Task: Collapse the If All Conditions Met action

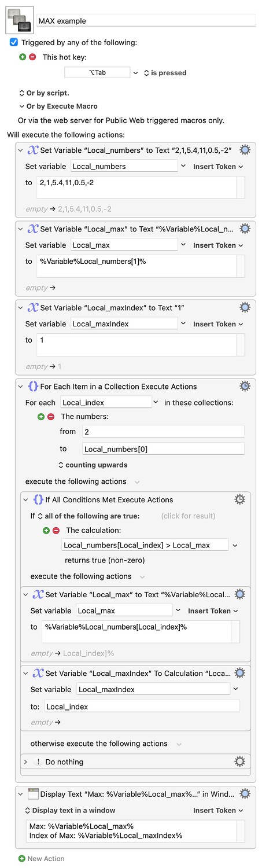Action: pos(27,500)
